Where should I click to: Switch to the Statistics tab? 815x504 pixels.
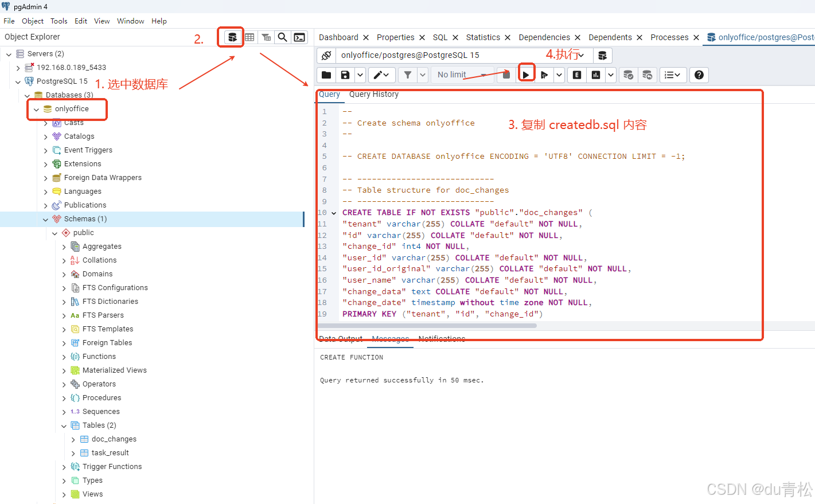483,37
